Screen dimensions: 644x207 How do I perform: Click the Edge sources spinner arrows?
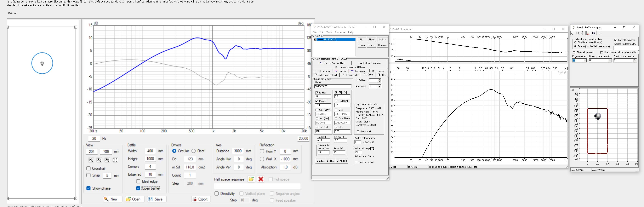585,61
